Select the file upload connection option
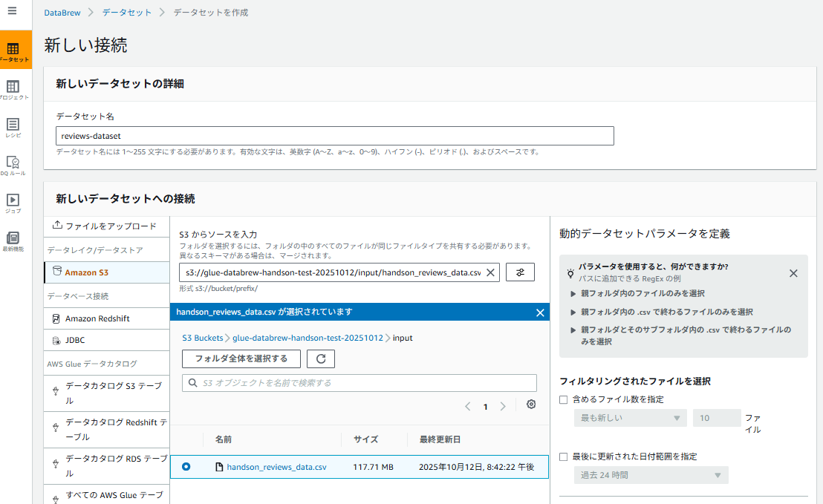Viewport: 823px width, 504px height. 106,226
